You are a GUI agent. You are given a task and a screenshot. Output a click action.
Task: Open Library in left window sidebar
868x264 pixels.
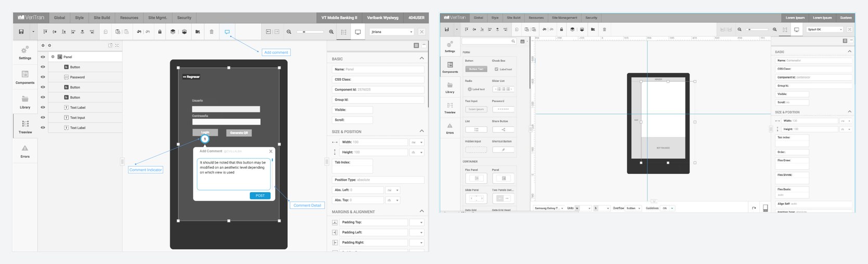tap(25, 102)
